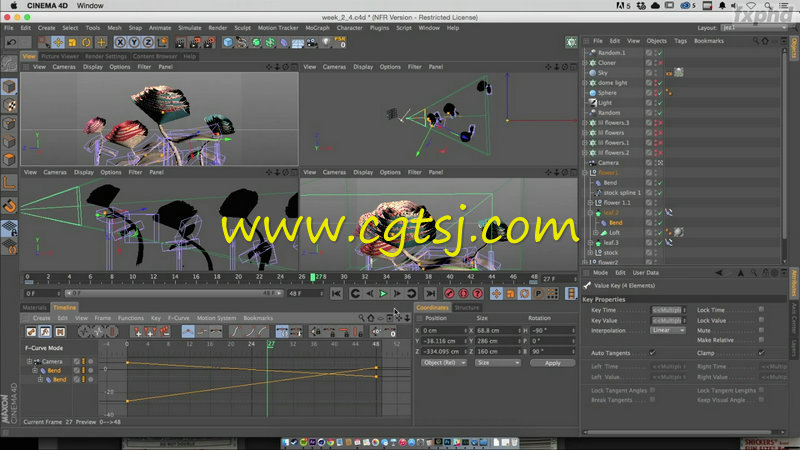Screen dimensions: 800x450
Task: Switch to the Picture Viewer tab
Action: [60, 56]
